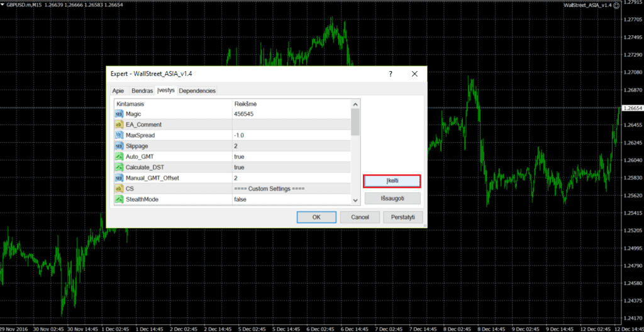Screen dimensions: 644x332
Task: Click the CS string type icon
Action: point(119,189)
